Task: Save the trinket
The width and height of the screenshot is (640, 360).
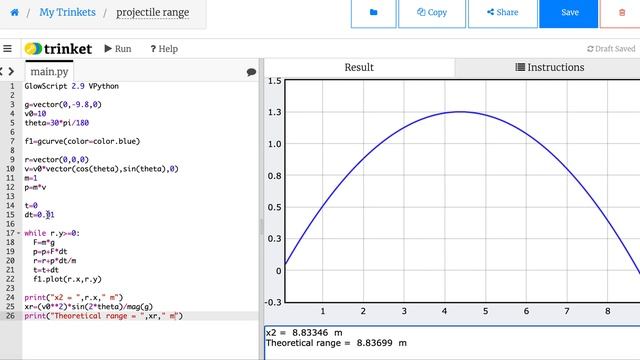Action: pyautogui.click(x=569, y=13)
